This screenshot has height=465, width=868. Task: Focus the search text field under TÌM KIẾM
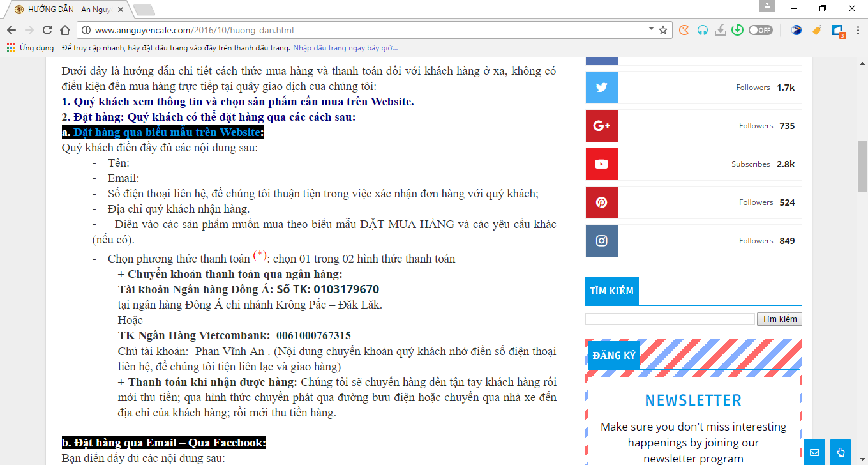(670, 319)
